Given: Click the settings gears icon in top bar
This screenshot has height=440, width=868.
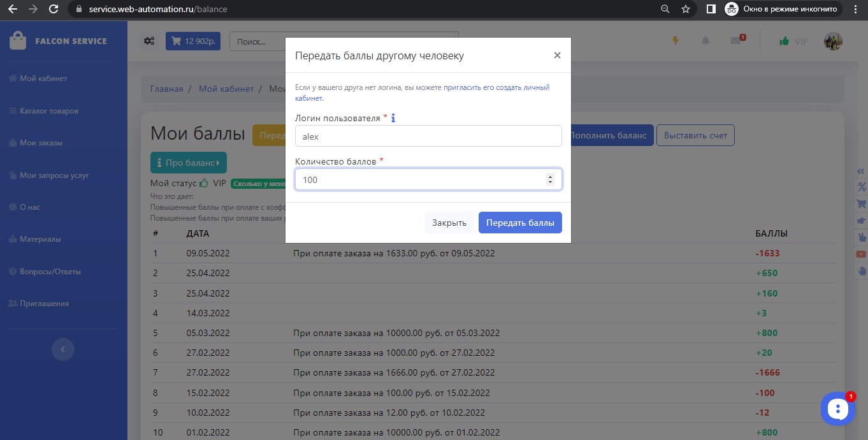Looking at the screenshot, I should [149, 41].
